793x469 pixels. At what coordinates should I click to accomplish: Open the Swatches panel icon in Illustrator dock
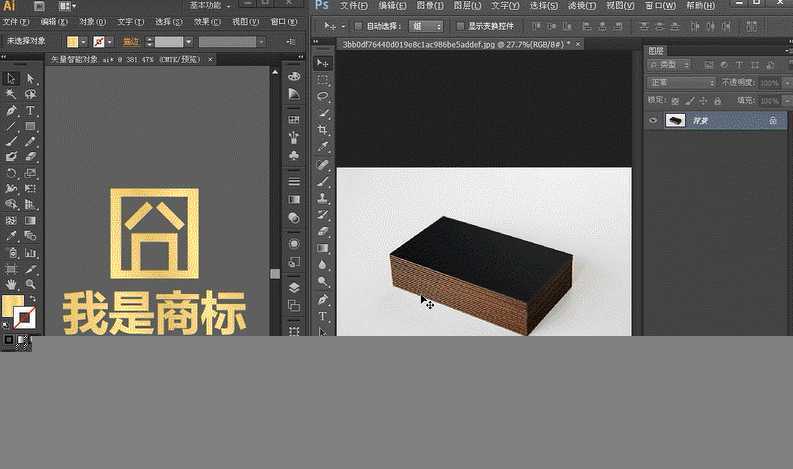coord(294,120)
